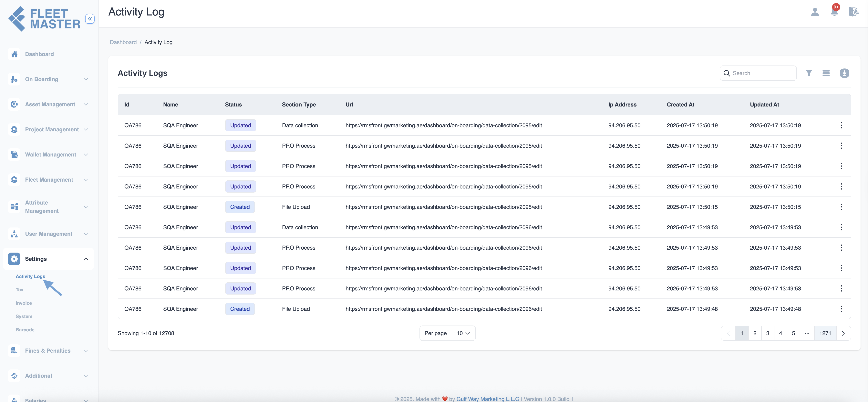Go to next page arrow
The width and height of the screenshot is (868, 402).
tap(843, 333)
